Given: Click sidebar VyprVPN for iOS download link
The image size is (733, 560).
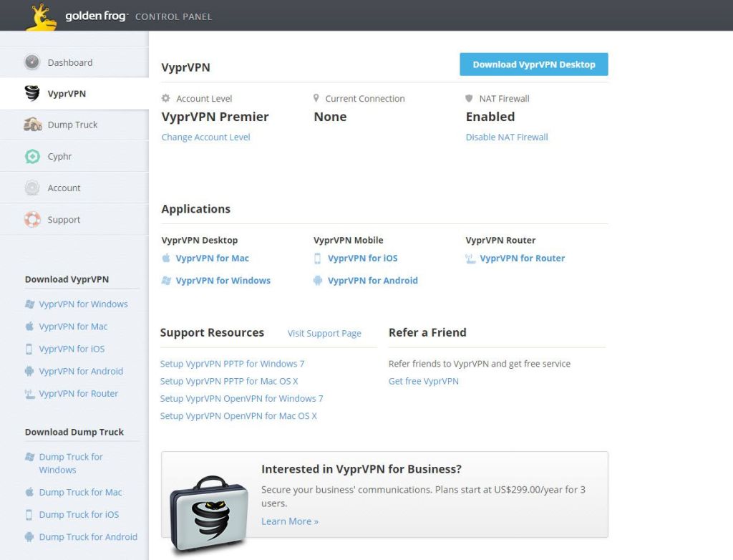Looking at the screenshot, I should (x=72, y=349).
